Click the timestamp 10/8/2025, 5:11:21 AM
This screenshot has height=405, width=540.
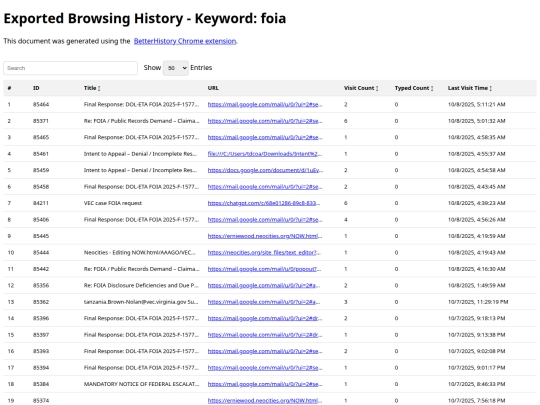(x=477, y=104)
